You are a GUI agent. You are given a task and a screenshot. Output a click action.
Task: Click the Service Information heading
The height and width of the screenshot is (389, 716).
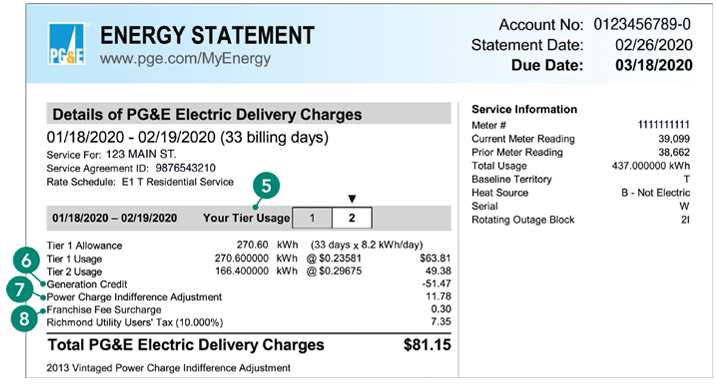point(524,109)
